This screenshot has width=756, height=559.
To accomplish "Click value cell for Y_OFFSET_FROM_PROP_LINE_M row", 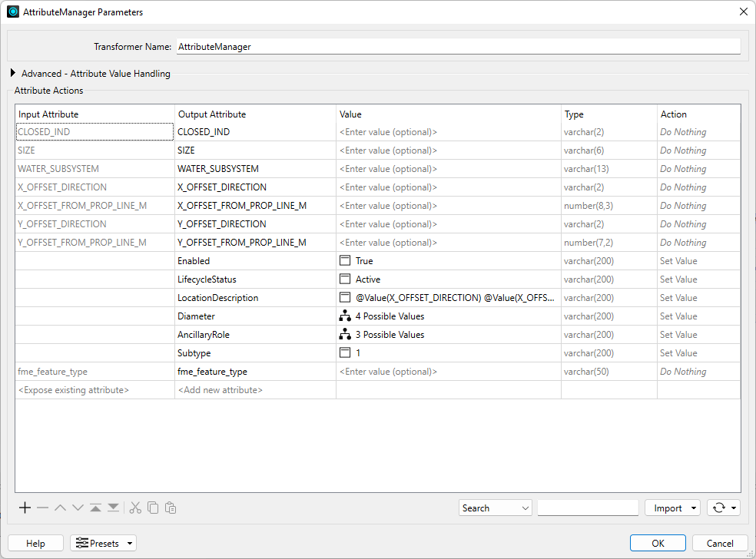I will (x=449, y=243).
